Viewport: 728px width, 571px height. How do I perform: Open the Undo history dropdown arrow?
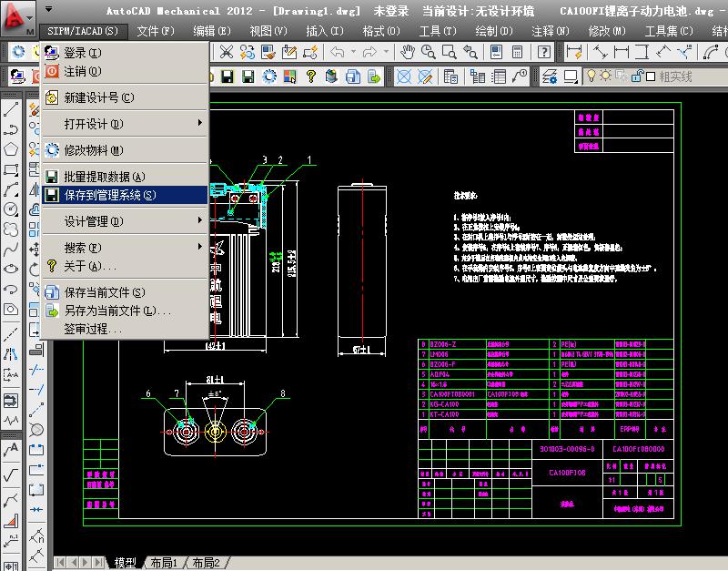(x=353, y=52)
